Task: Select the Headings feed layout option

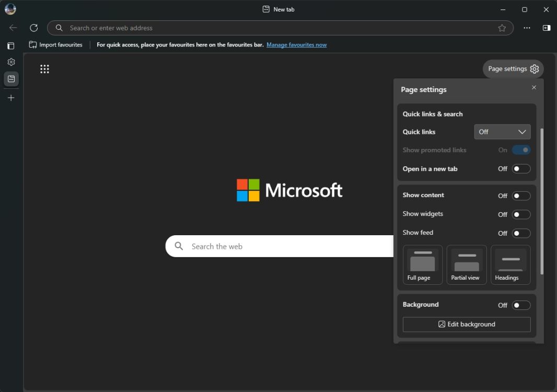Action: coord(510,264)
